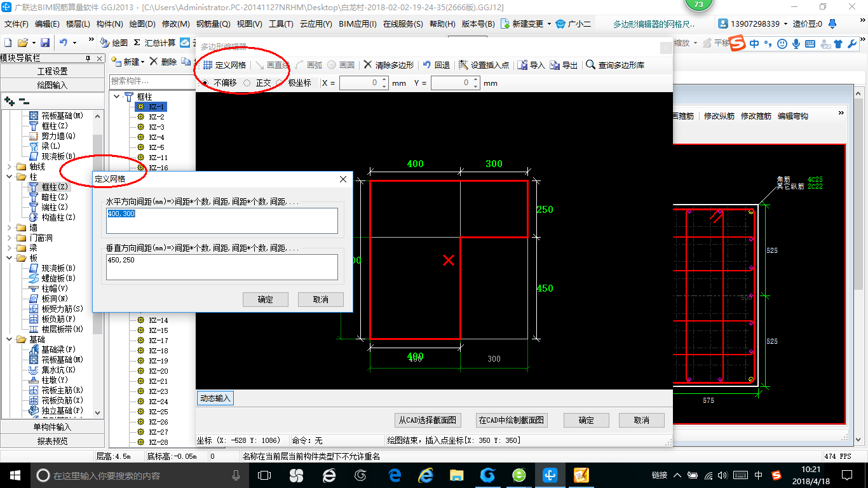Click the expand-all plus icon in navigator
Viewport: 868px width, 488px height.
pos(9,101)
